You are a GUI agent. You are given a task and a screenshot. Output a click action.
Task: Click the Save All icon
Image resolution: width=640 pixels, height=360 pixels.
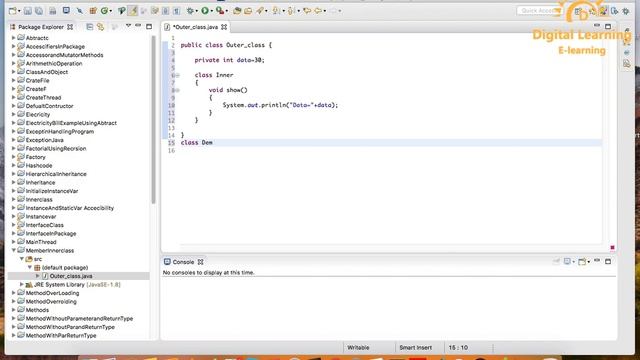39,11
